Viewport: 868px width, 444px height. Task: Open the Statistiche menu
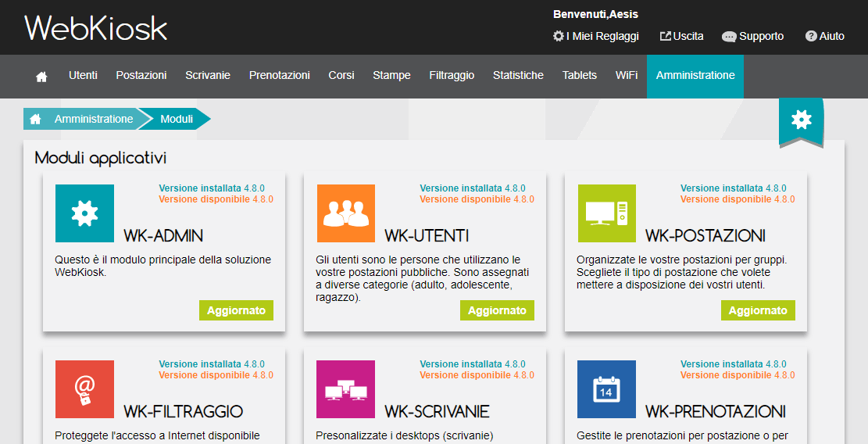[518, 75]
